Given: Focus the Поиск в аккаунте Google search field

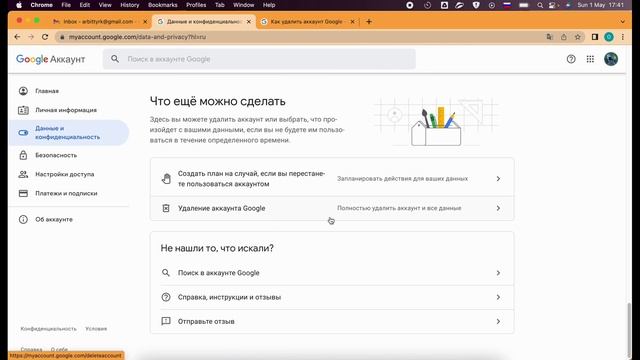Looking at the screenshot, I should pos(259,59).
